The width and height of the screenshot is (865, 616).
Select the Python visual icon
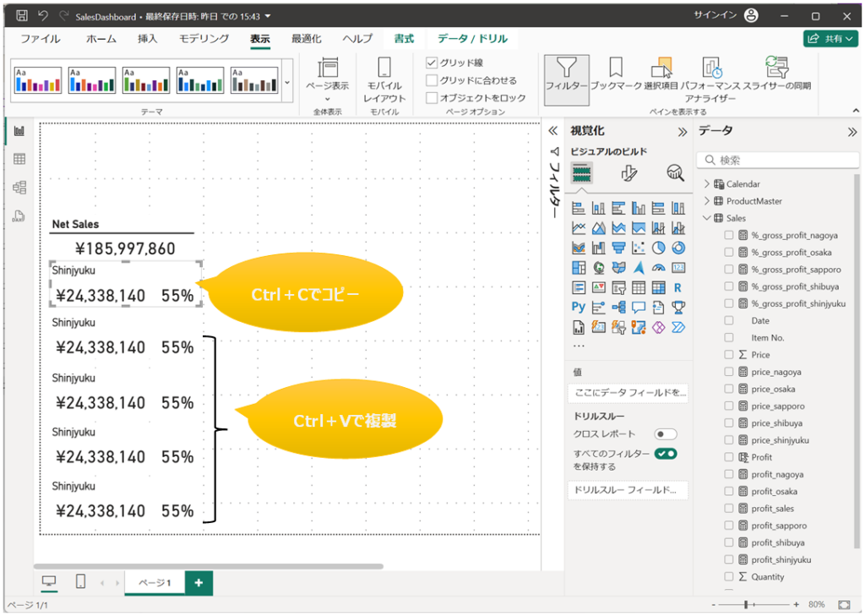[x=579, y=308]
